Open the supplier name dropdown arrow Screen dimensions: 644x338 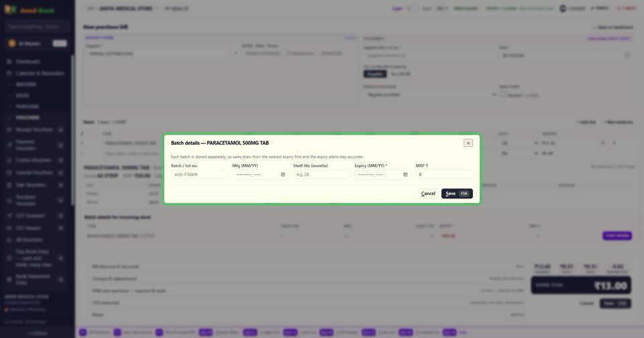pos(235,54)
